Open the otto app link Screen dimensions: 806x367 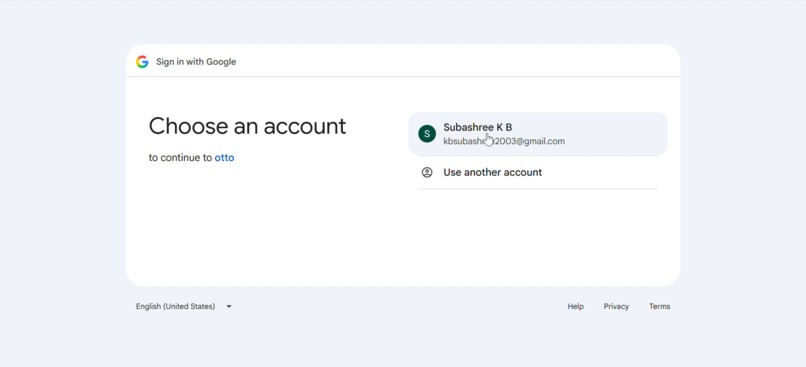[x=224, y=158]
